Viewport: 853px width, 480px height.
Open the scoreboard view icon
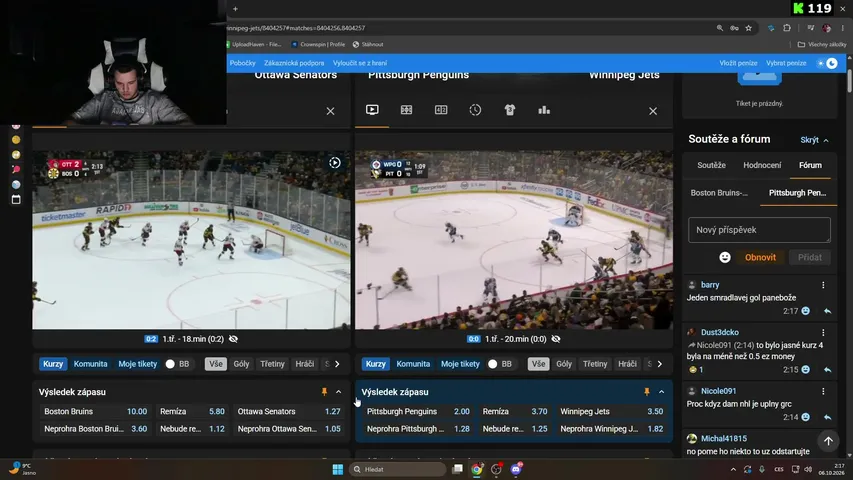441,110
